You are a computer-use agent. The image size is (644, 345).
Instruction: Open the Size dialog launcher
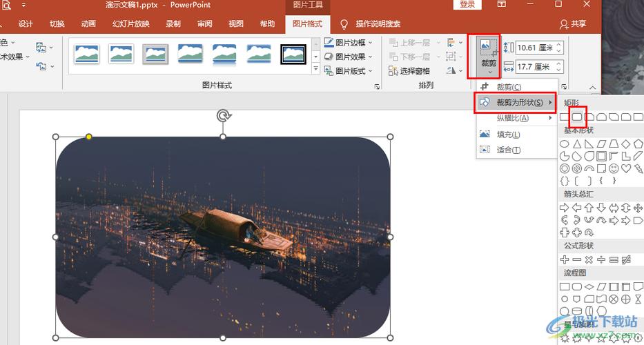coord(564,87)
